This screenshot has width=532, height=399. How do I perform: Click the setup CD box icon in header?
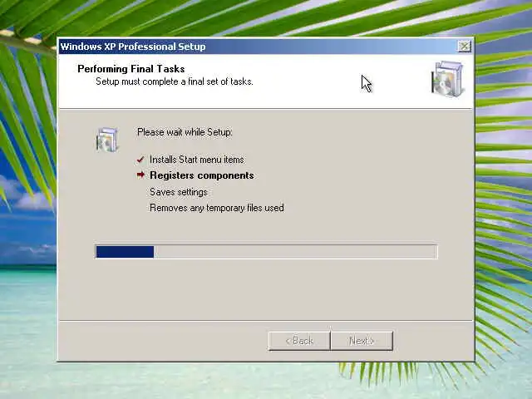click(447, 79)
